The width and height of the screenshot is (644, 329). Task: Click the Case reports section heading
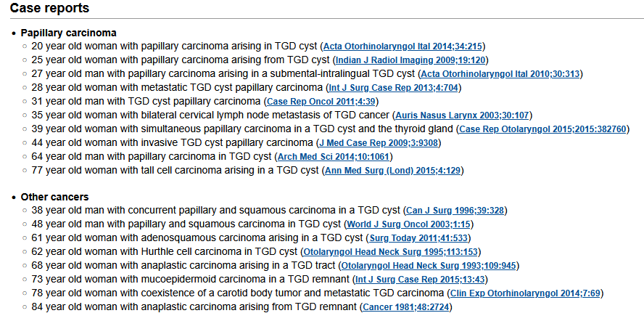[50, 9]
